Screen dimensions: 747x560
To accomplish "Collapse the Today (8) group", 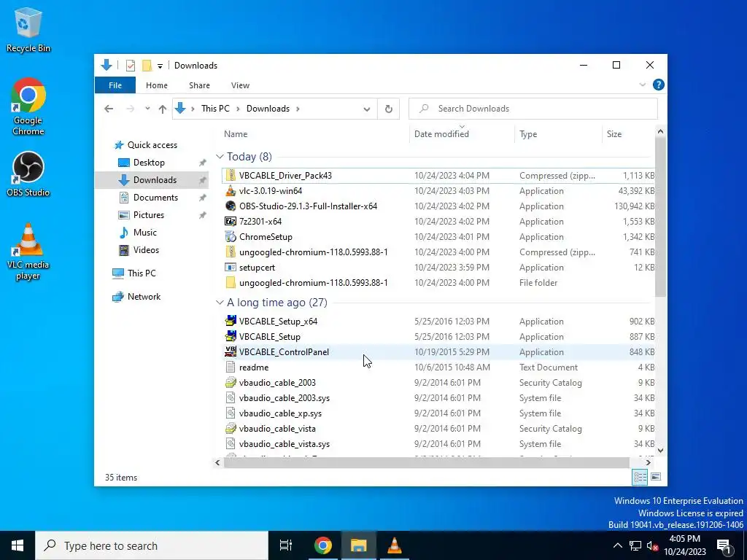I will pos(220,157).
